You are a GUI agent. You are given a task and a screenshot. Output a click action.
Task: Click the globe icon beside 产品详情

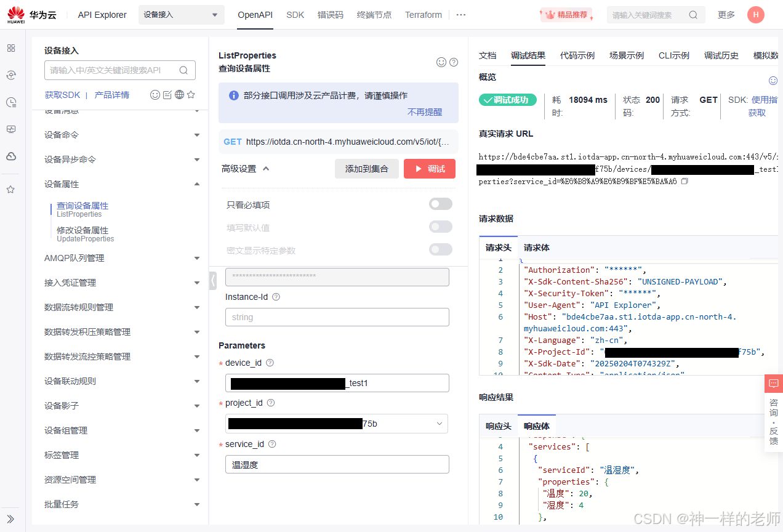pyautogui.click(x=179, y=95)
